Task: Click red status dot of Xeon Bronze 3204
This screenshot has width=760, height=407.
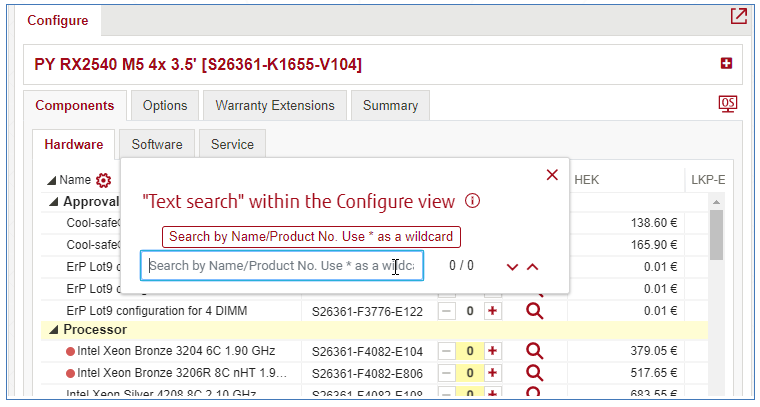Action: click(70, 351)
